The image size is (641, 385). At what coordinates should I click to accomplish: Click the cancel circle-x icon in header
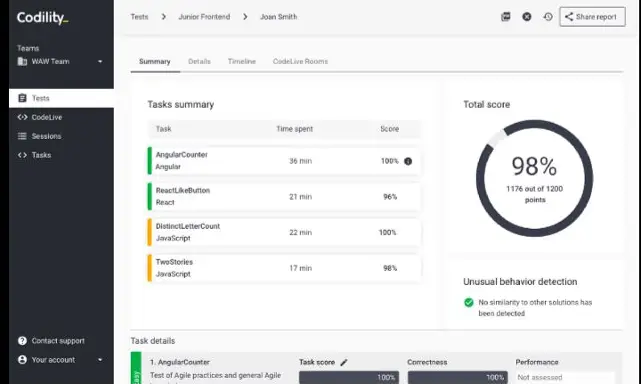527,17
